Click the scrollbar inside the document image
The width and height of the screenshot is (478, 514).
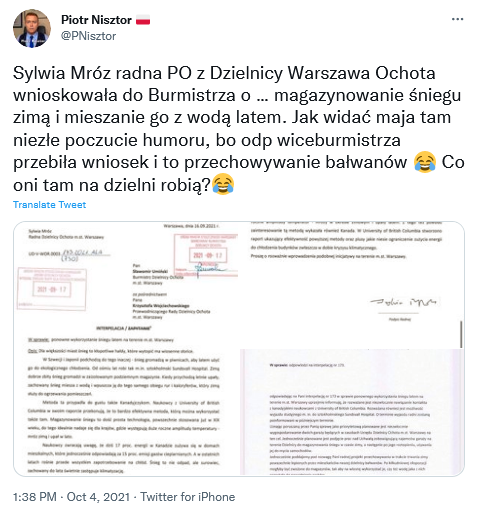461,334
